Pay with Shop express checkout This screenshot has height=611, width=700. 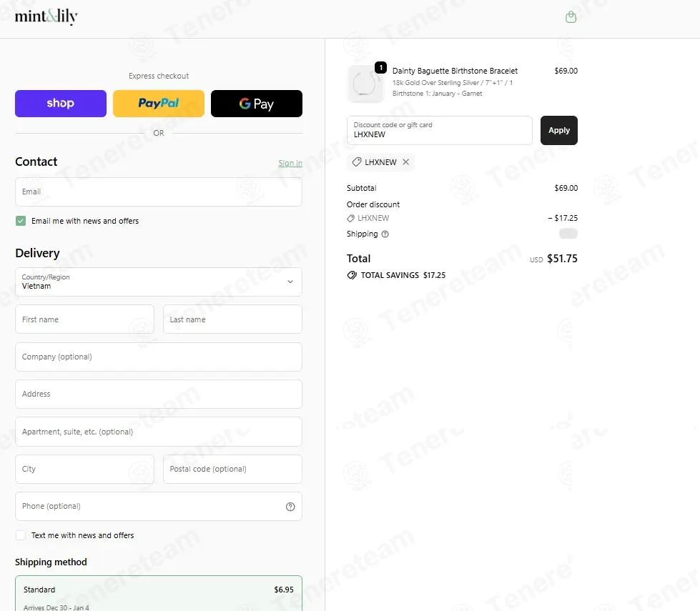click(61, 104)
